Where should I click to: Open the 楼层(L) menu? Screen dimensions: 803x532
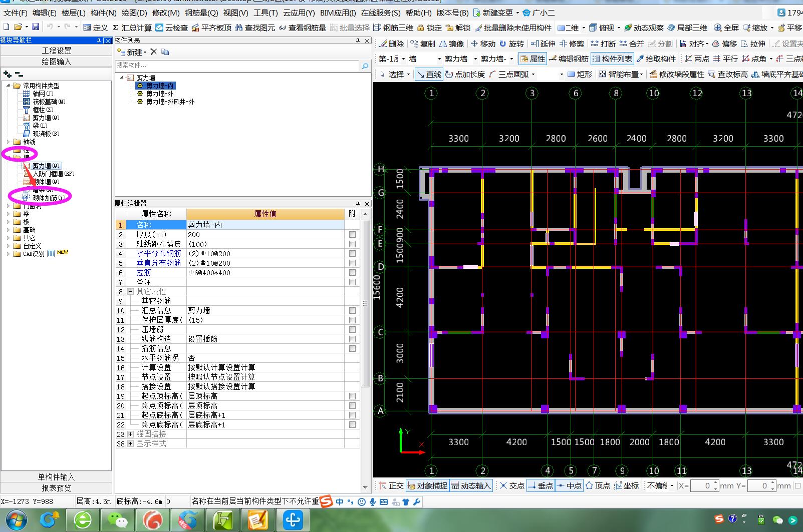74,13
